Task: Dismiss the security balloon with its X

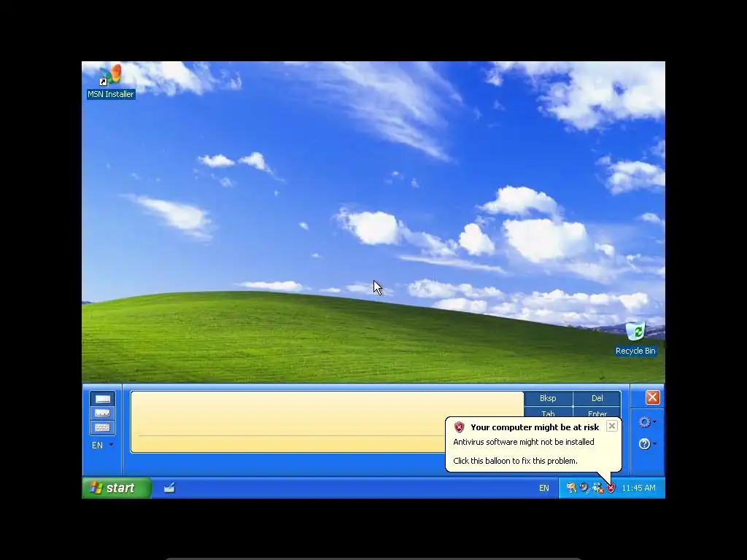Action: click(x=612, y=426)
